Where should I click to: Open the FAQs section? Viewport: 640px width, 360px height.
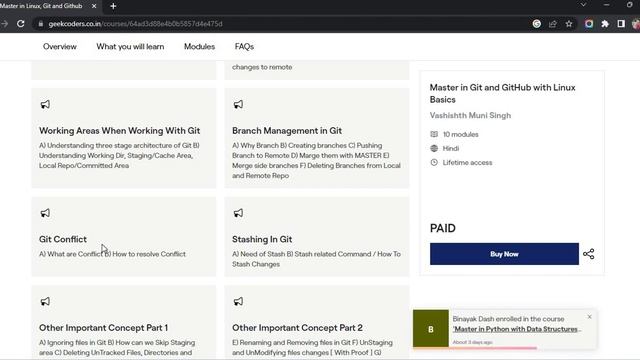tap(244, 47)
